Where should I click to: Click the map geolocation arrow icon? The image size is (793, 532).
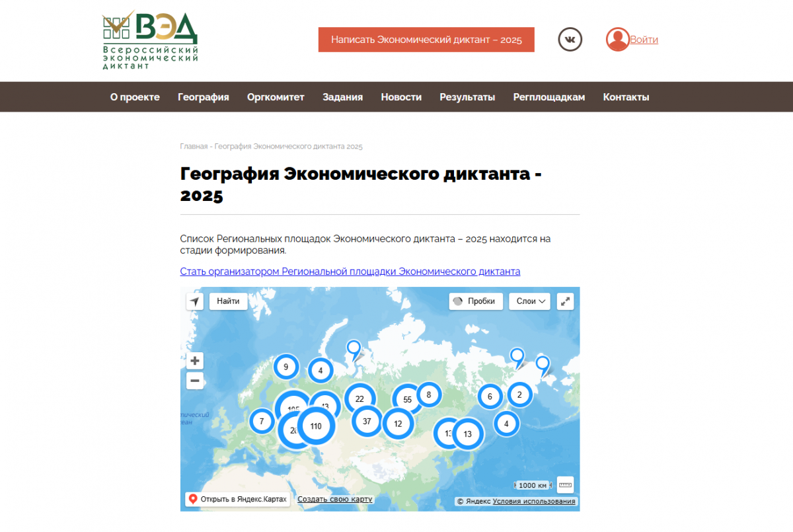pos(194,301)
